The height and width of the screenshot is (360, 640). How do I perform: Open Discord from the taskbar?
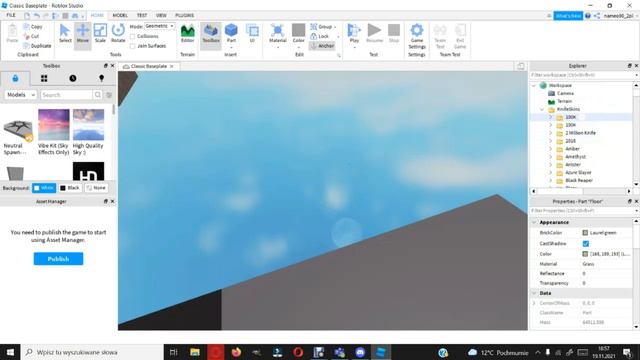click(360, 352)
